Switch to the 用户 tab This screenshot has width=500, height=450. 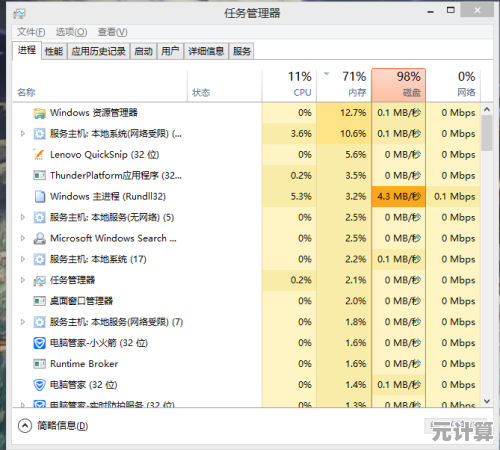click(x=170, y=51)
